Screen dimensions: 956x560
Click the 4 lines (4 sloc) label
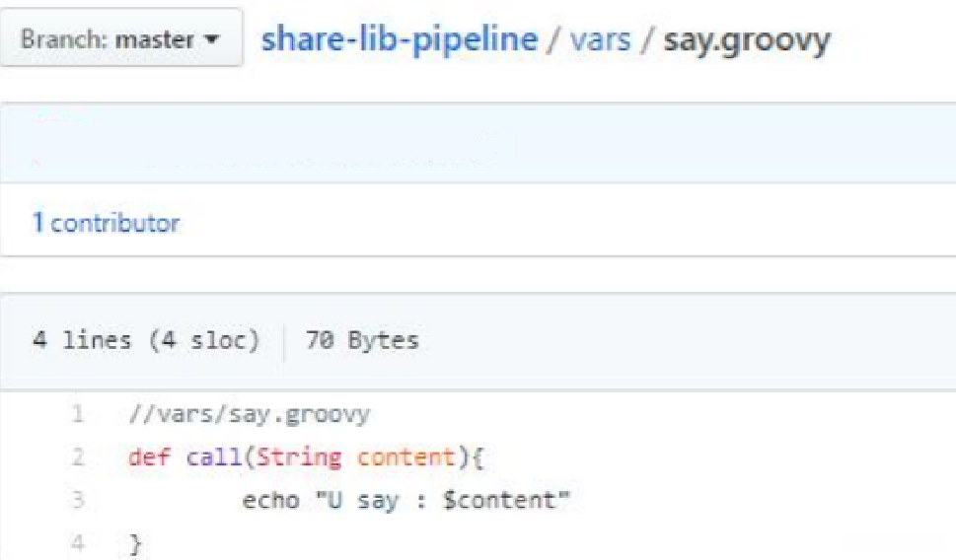click(x=146, y=341)
